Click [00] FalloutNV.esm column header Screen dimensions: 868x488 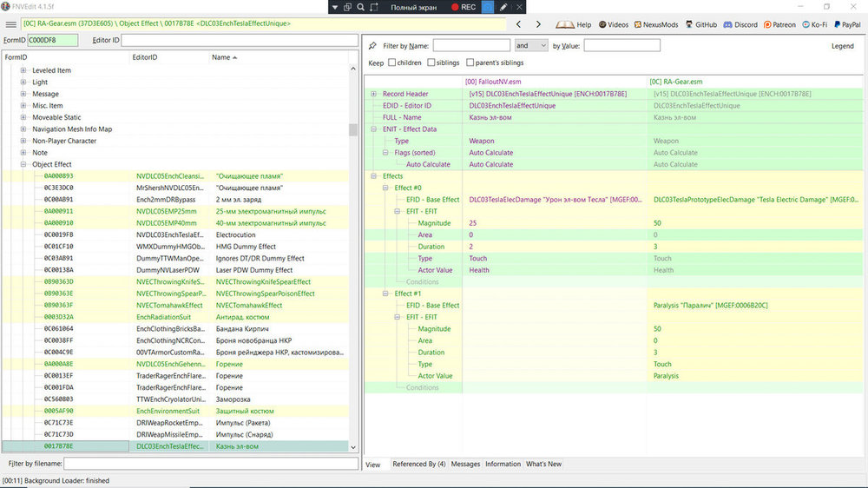point(554,82)
